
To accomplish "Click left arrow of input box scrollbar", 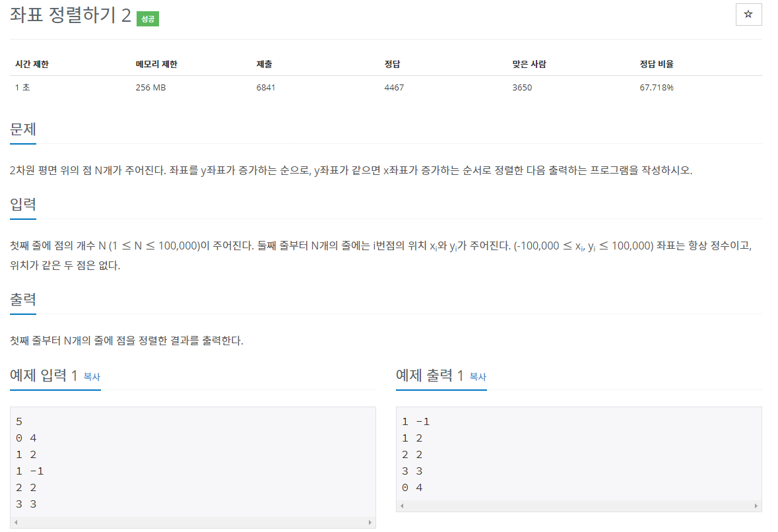I will (16, 522).
